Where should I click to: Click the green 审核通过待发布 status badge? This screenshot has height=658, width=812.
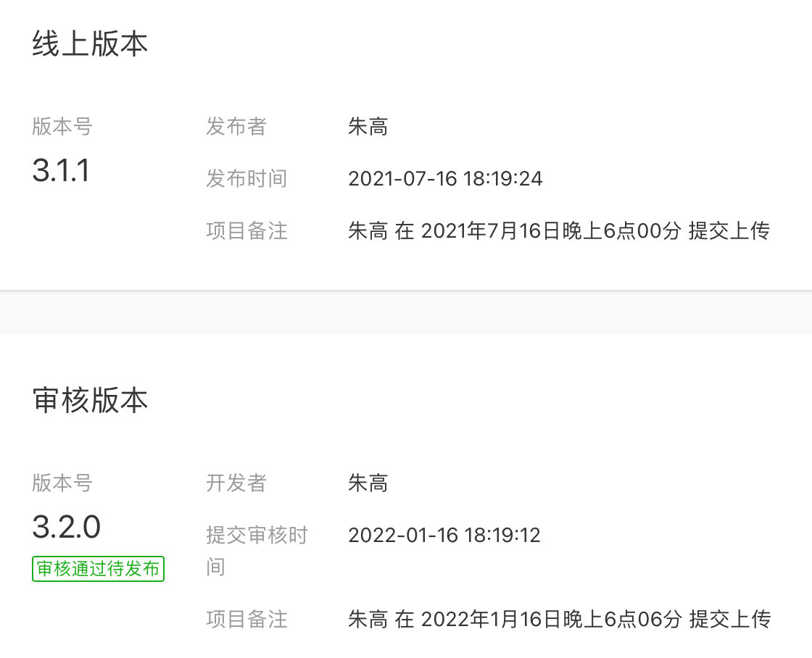click(x=99, y=569)
